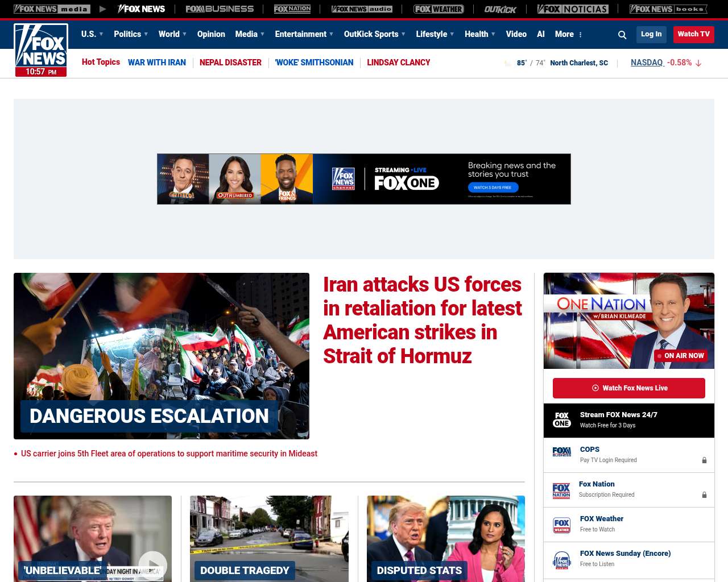Open North Charleston weather details
728x582 pixels.
[579, 63]
